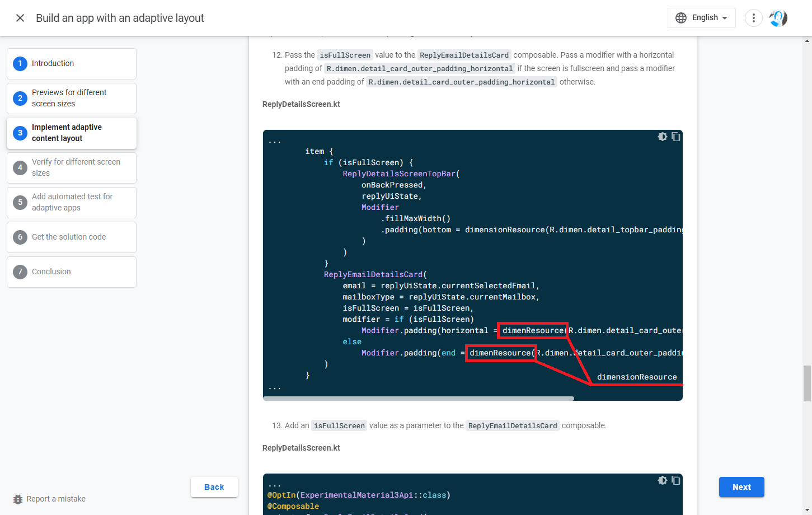Jump to step 7 Conclusion
The width and height of the screenshot is (812, 515).
pos(72,272)
